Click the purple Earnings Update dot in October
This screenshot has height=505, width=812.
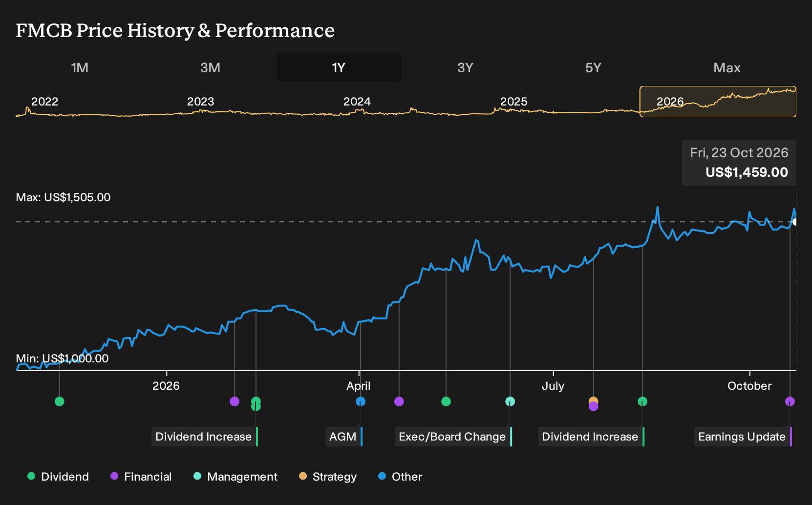pyautogui.click(x=790, y=401)
